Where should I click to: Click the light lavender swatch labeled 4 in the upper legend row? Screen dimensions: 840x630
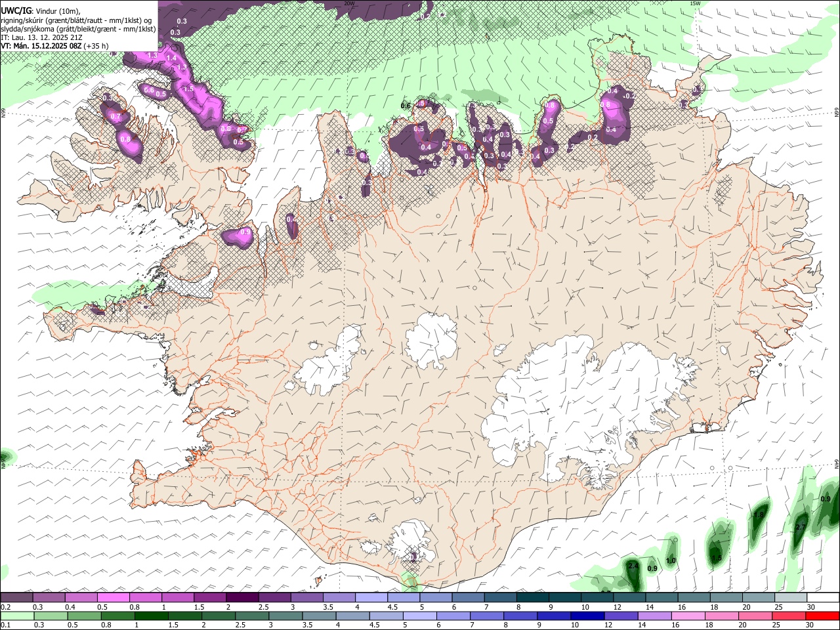pos(371,598)
